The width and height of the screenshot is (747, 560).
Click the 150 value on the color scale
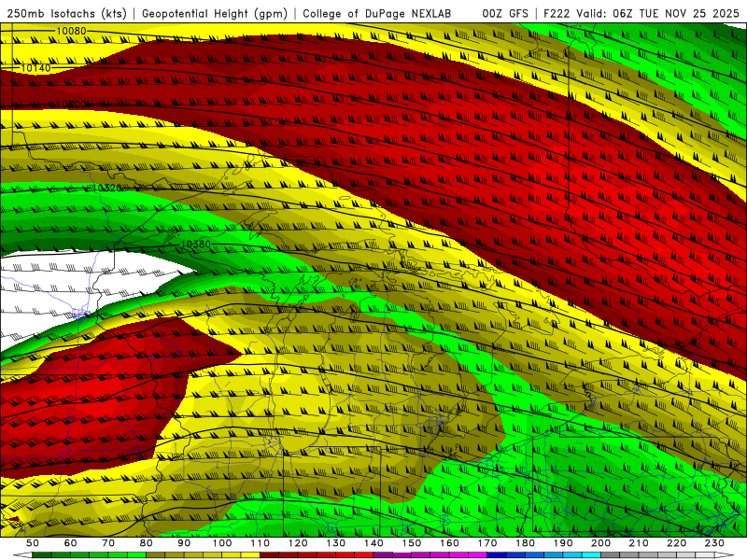[x=411, y=543]
